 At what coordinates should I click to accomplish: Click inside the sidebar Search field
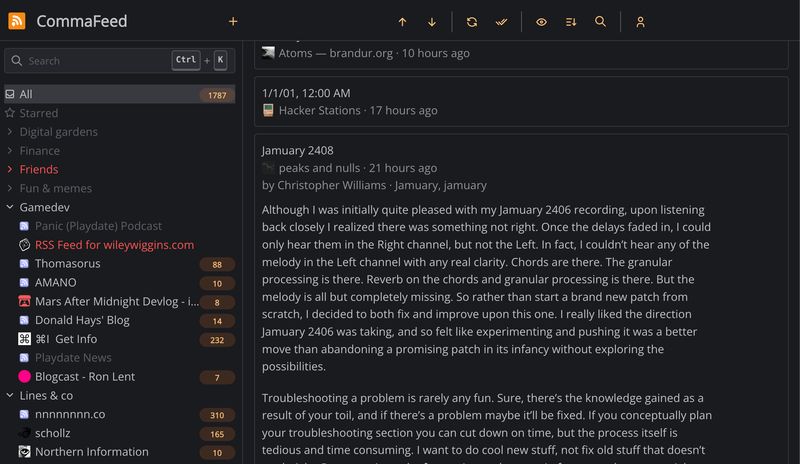tap(119, 60)
